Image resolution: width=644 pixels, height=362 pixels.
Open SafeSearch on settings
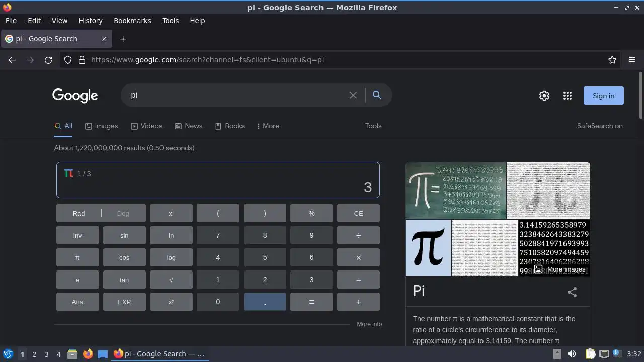tap(600, 126)
